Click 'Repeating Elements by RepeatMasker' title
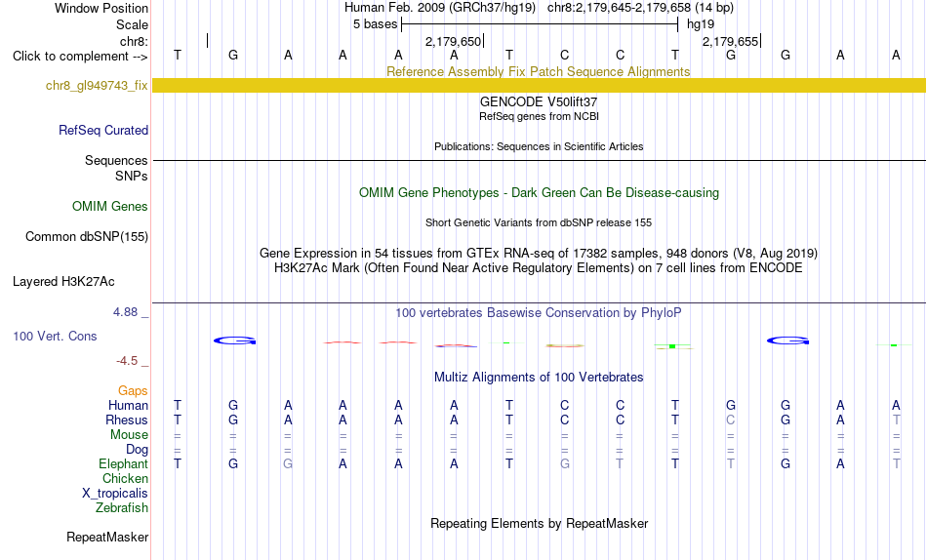927x560 pixels. 540,523
